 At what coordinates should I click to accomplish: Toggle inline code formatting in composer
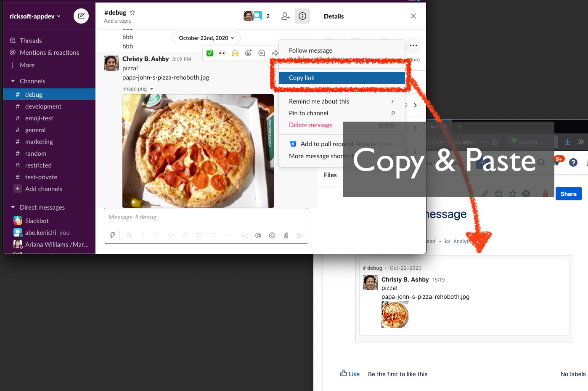pos(171,235)
